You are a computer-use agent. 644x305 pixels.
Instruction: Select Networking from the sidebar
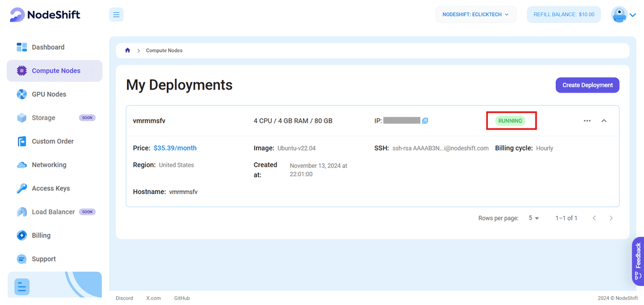point(49,165)
